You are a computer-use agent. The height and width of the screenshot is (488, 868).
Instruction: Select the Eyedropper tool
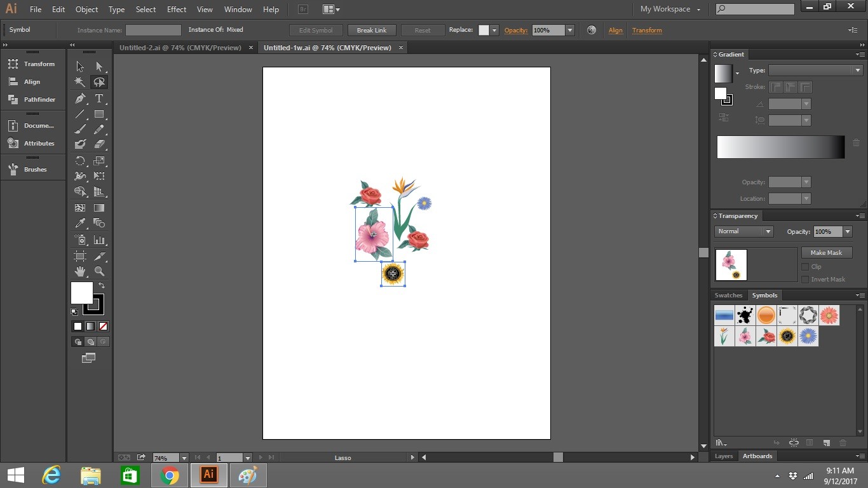point(79,223)
